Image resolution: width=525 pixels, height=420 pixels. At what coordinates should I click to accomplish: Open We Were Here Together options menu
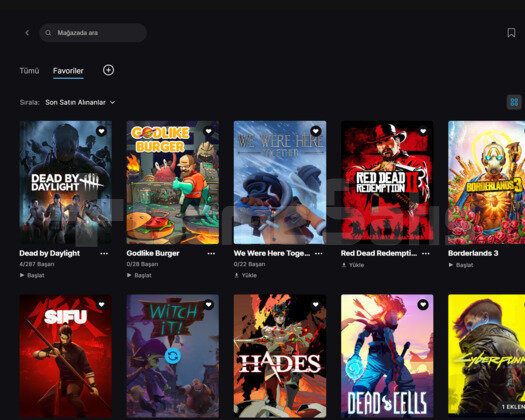click(x=319, y=254)
